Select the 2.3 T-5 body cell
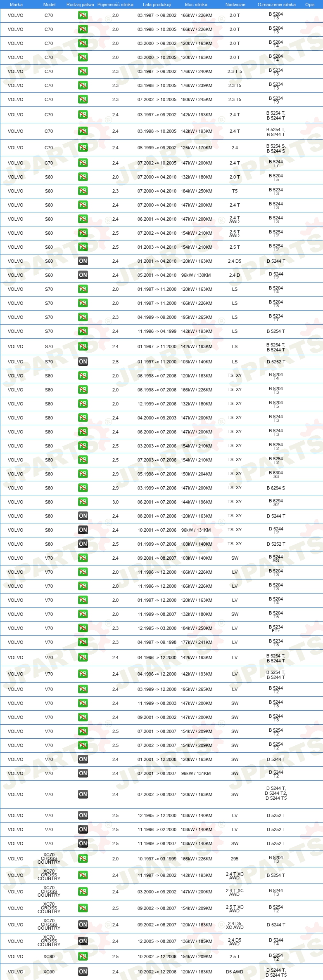This screenshot has height=980, width=323. (x=235, y=71)
